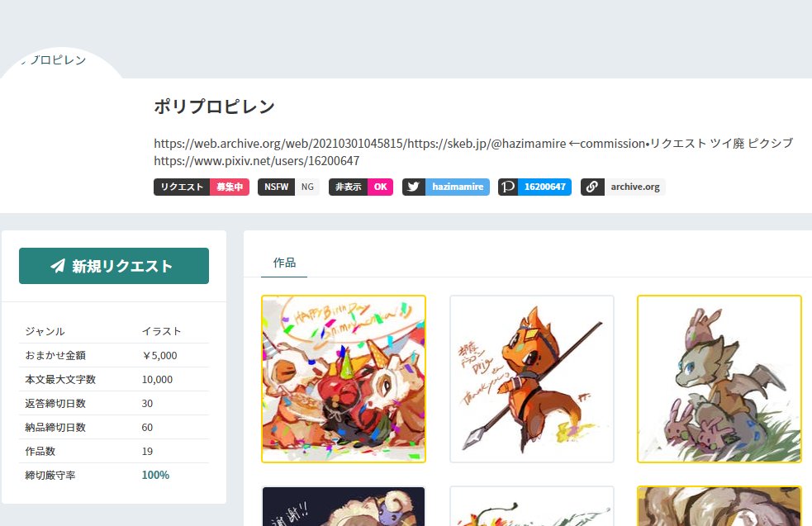
Task: Click the 締切厳守率 row label
Action: (x=50, y=476)
